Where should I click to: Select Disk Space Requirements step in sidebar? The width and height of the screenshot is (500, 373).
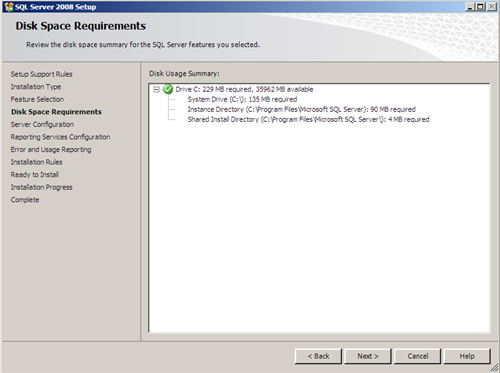(x=56, y=112)
